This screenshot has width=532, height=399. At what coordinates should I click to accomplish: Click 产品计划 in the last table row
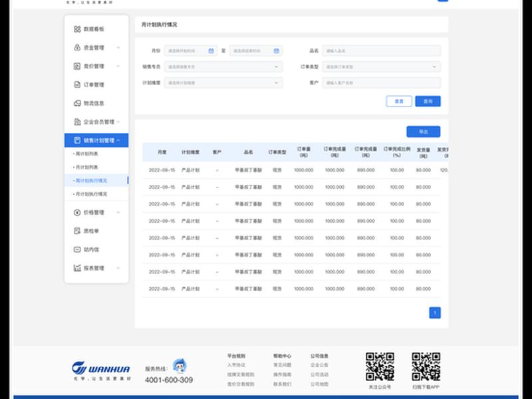click(x=190, y=289)
